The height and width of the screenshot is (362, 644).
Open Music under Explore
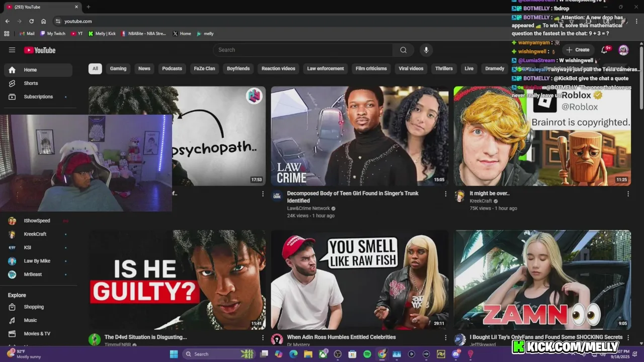pyautogui.click(x=38, y=320)
